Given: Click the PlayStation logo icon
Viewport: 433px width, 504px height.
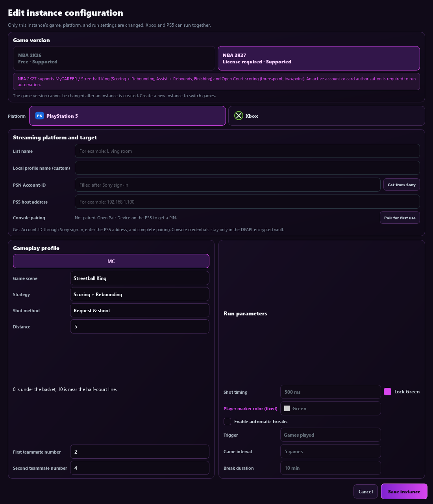Looking at the screenshot, I should [x=39, y=116].
